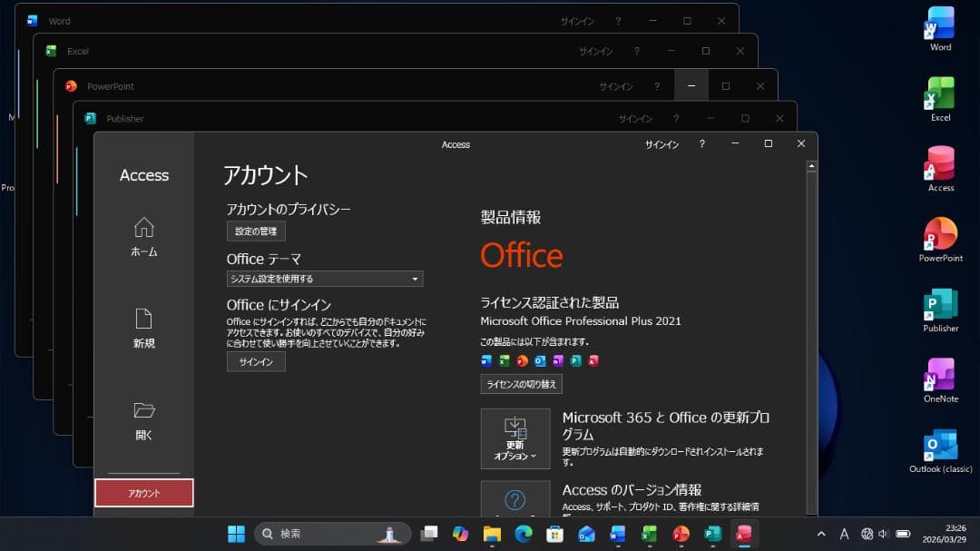Expand the hidden system tray icons chevron
Viewport: 980px width, 551px height.
[821, 534]
